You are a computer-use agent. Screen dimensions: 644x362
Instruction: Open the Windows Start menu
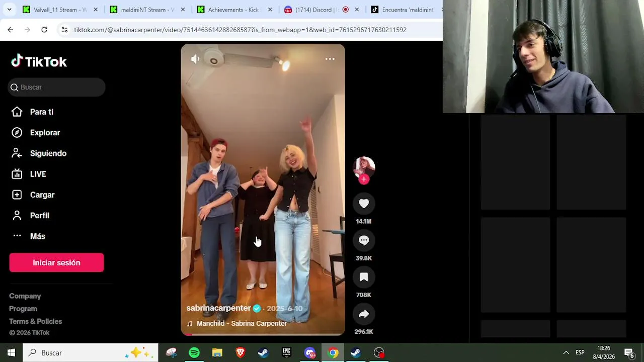pos(11,352)
